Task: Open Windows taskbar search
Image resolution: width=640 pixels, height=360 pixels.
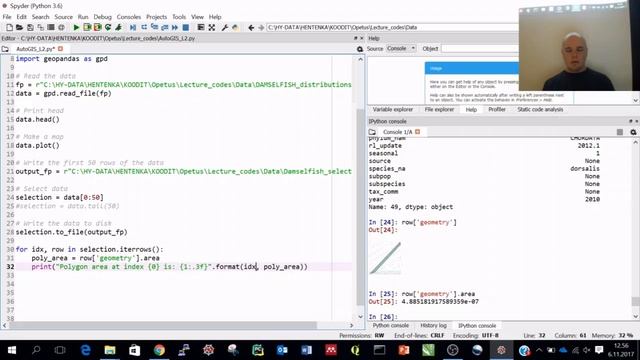Action: pyautogui.click(x=36, y=350)
